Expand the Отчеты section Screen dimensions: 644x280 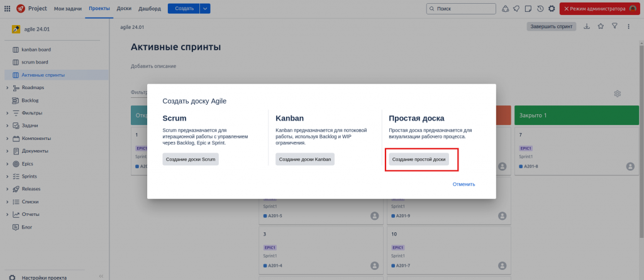pos(8,215)
